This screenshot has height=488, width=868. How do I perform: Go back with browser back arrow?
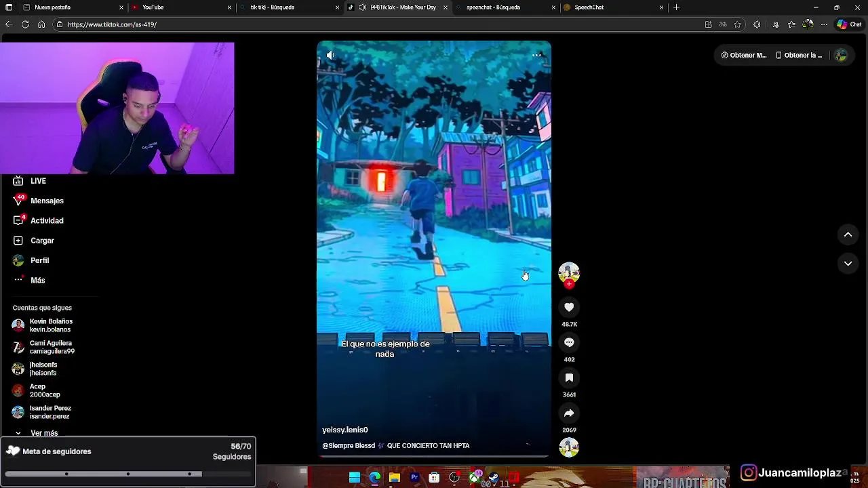(x=9, y=24)
